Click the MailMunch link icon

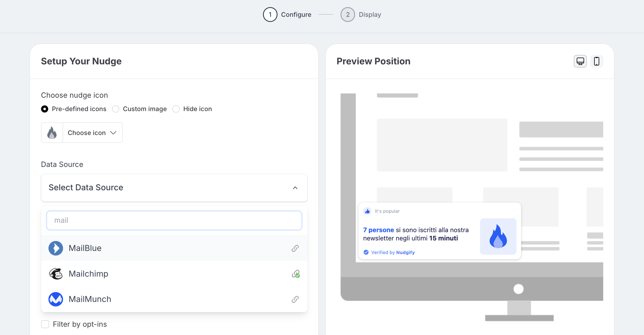[295, 299]
